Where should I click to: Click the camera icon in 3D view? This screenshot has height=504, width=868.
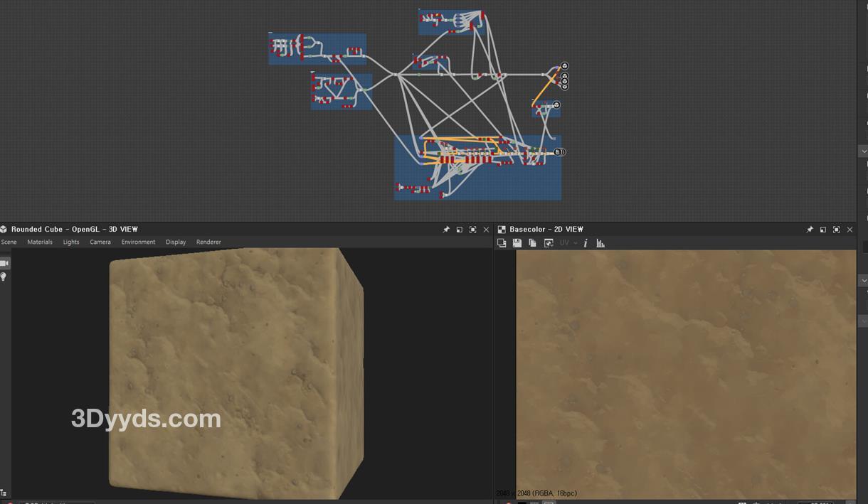(x=4, y=263)
